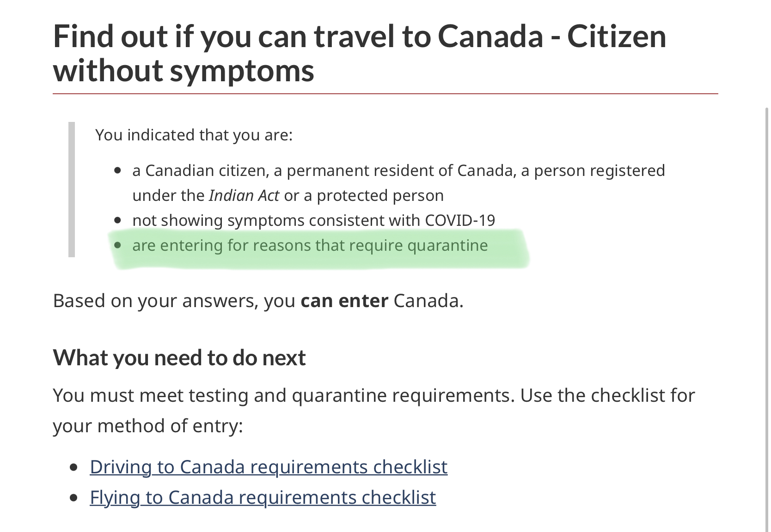771x532 pixels.
Task: Click the bullet dot inside the green highlight
Action: tap(118, 245)
